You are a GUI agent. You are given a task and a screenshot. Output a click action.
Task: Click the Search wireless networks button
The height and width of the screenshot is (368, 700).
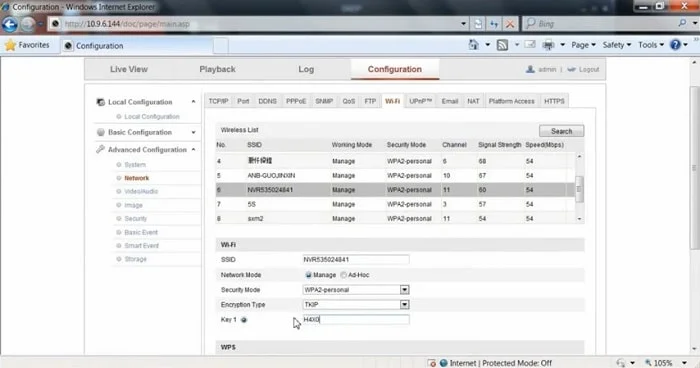tap(561, 131)
